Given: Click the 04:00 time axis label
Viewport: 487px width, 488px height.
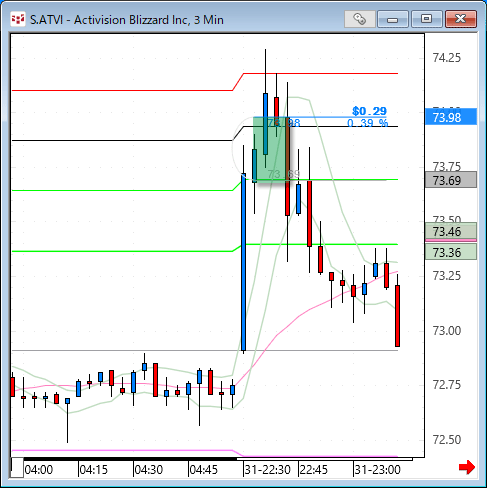Looking at the screenshot, I should tap(39, 470).
